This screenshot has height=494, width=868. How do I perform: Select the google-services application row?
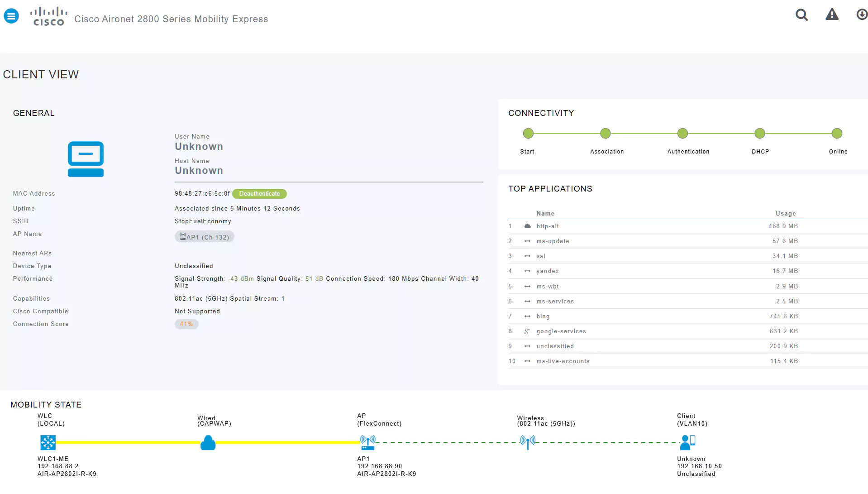pyautogui.click(x=561, y=331)
